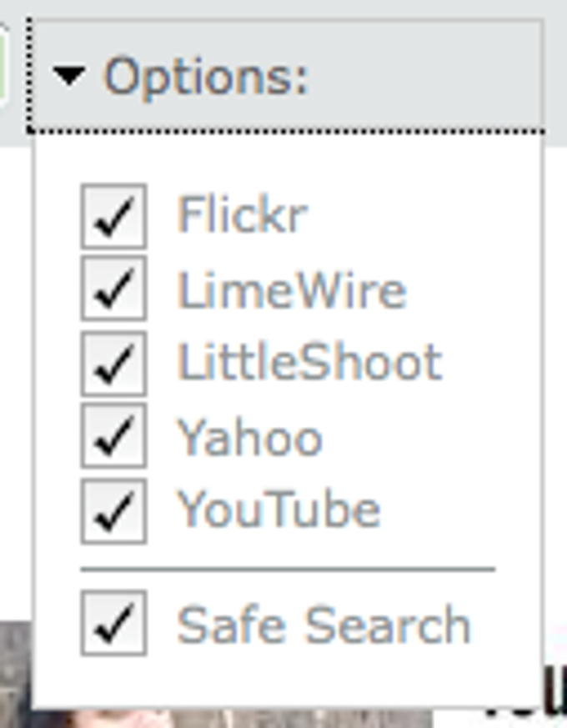Turn off the Safe Search checkbox
The image size is (567, 728).
113,623
